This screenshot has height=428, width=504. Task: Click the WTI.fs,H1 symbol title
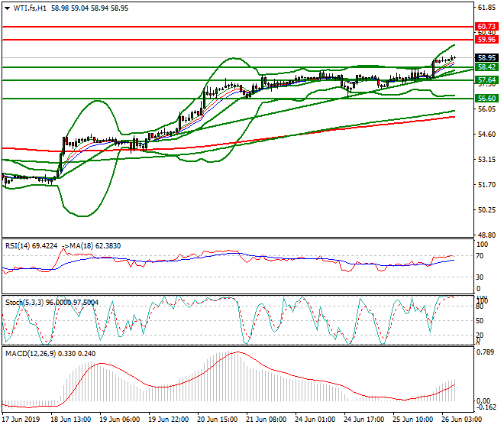pos(30,8)
